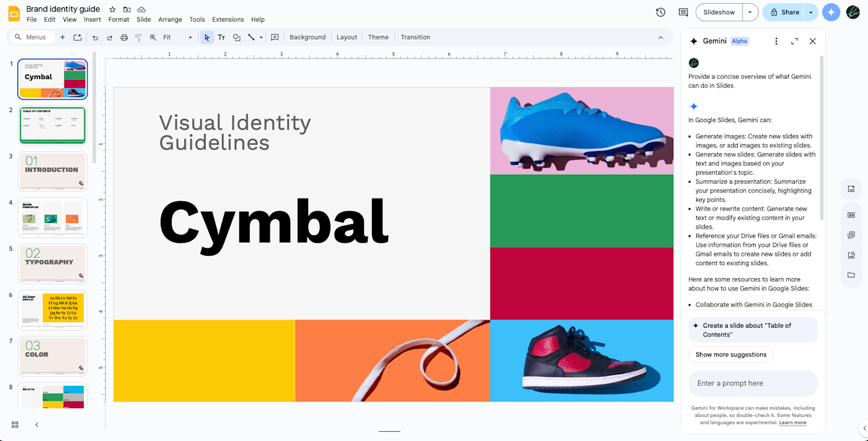This screenshot has height=441, width=868.
Task: Undo the last action
Action: click(x=95, y=37)
